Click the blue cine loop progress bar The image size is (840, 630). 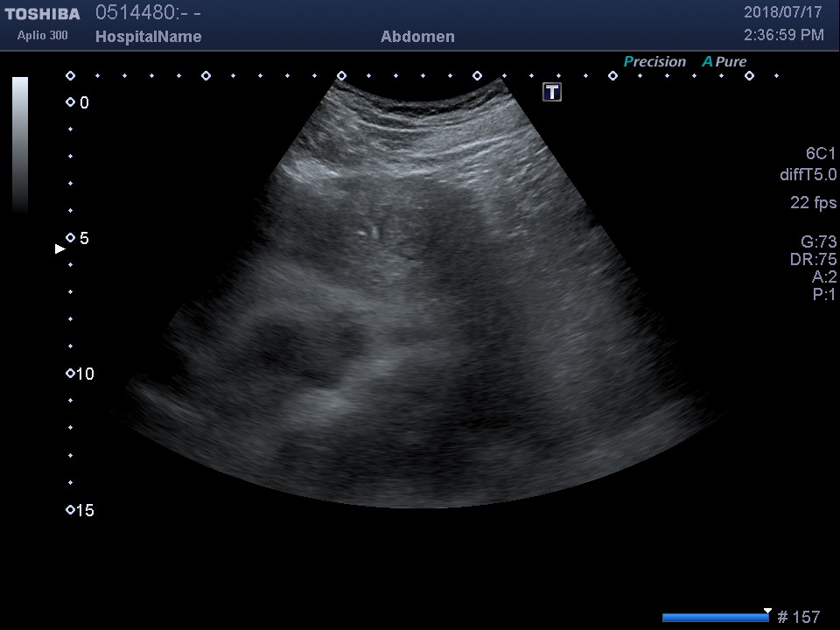[715, 618]
